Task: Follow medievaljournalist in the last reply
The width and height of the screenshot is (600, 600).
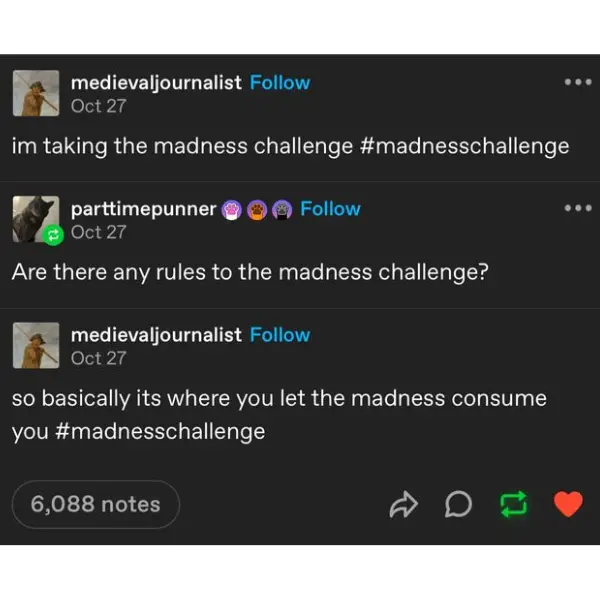Action: pyautogui.click(x=280, y=335)
